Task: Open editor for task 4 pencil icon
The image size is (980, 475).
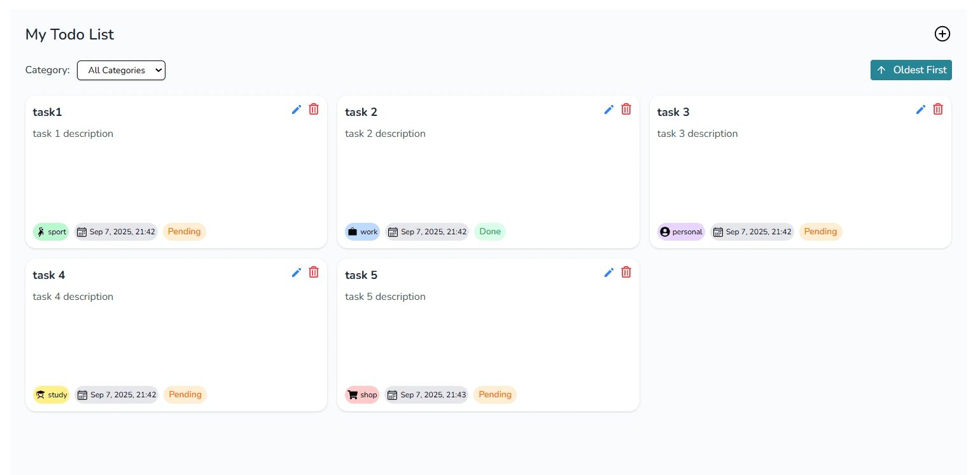Action: click(297, 273)
